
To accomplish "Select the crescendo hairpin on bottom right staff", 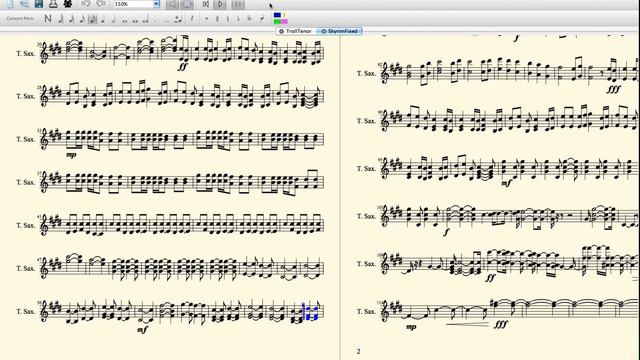I will (x=467, y=324).
